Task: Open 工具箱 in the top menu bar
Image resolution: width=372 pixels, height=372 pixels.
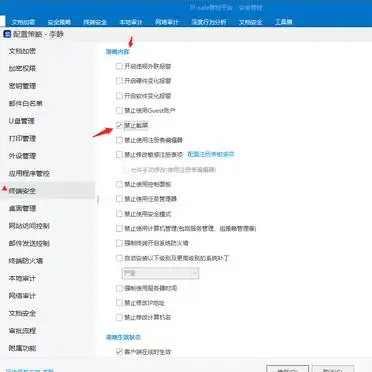Action: pos(284,22)
